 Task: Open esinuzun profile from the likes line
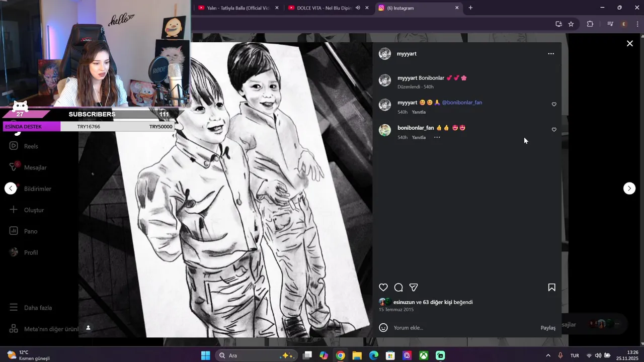404,302
